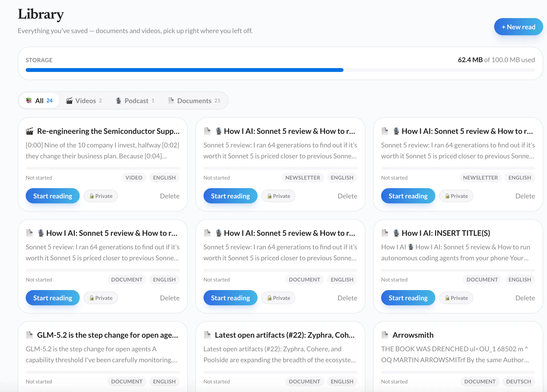
Task: Click the clapperboard icon in the Videos tab
Action: (69, 100)
